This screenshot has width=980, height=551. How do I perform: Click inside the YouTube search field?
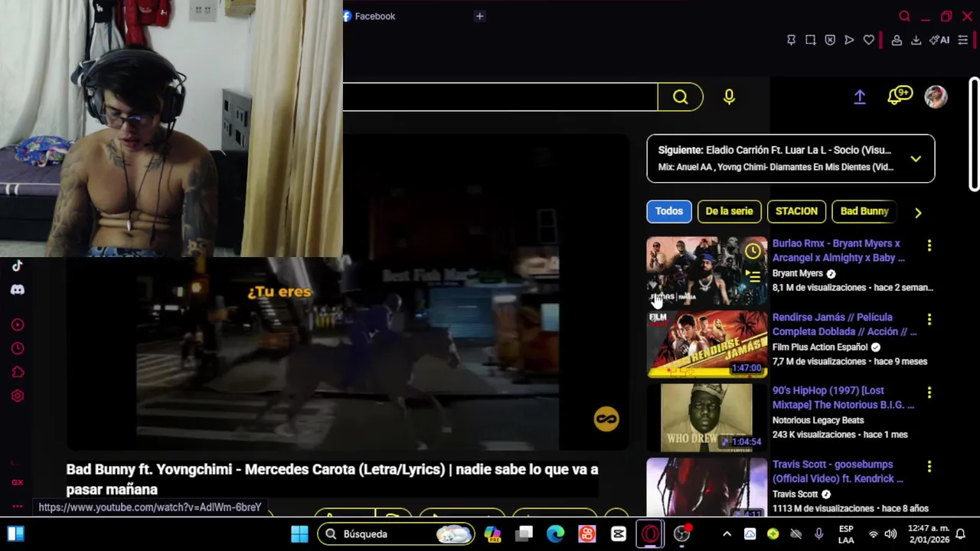(500, 96)
